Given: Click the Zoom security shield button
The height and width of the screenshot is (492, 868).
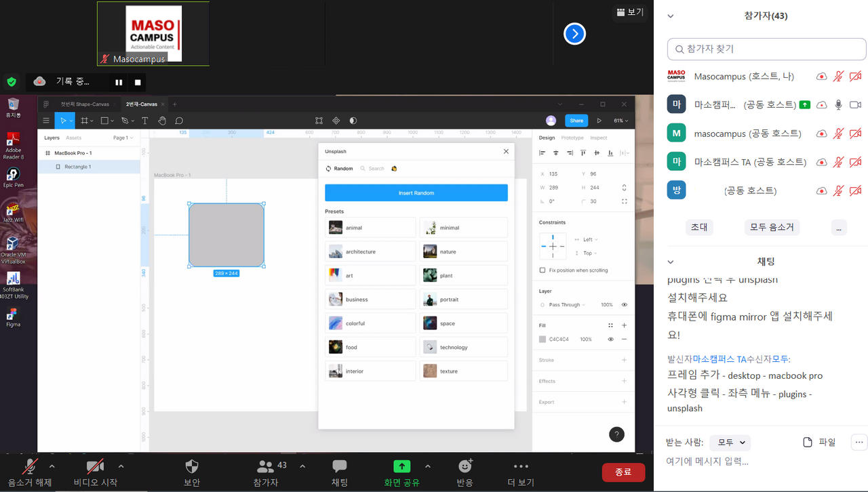Looking at the screenshot, I should click(x=192, y=472).
